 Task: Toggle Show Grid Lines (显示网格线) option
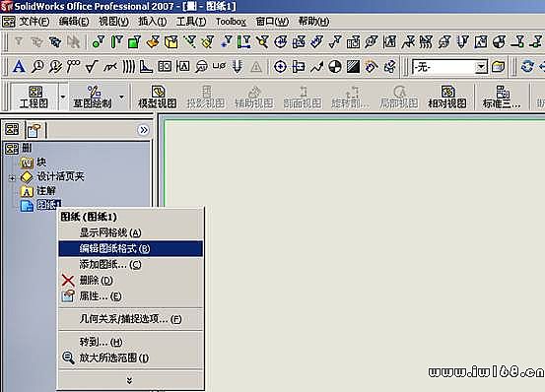[x=110, y=232]
